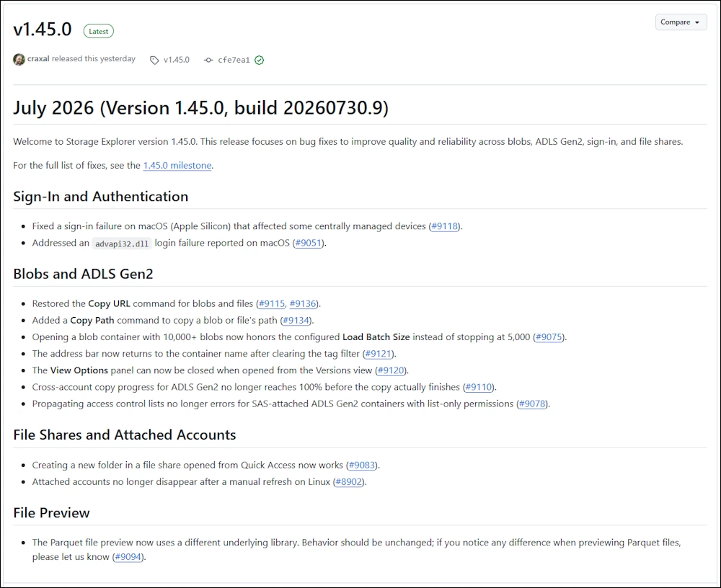The height and width of the screenshot is (588, 721).
Task: Click the 'Blobs and ADLS Gen2' heading
Action: [x=83, y=274]
